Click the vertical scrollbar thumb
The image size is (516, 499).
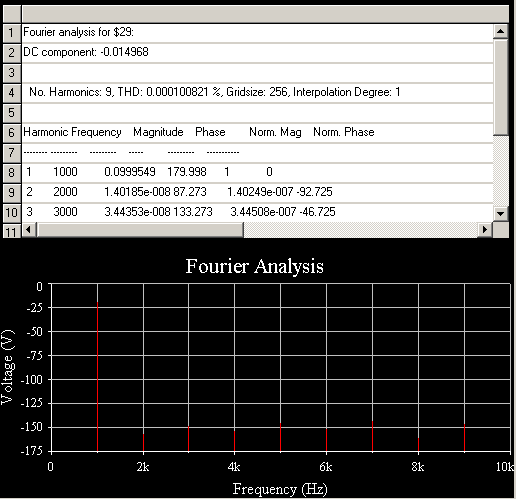pyautogui.click(x=500, y=87)
